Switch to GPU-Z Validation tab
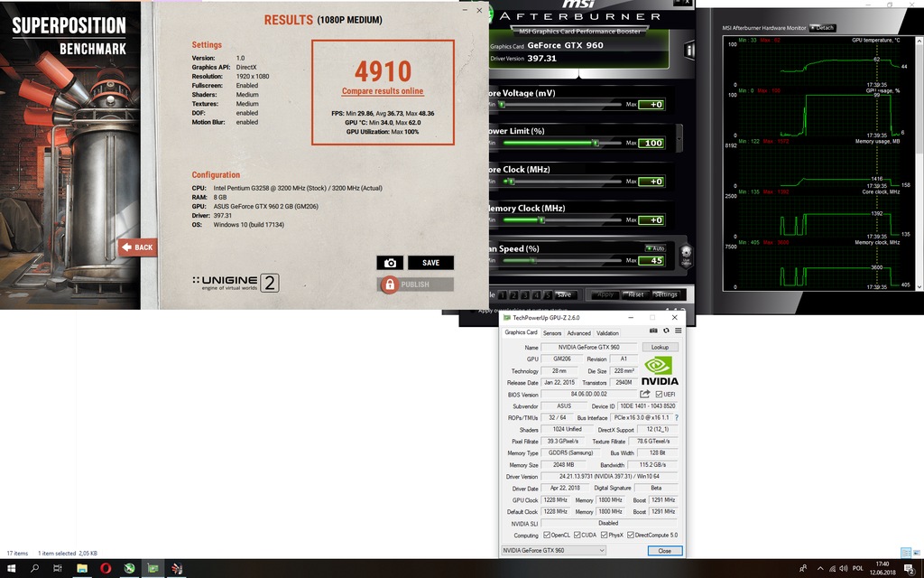This screenshot has height=578, width=924. pyautogui.click(x=607, y=333)
